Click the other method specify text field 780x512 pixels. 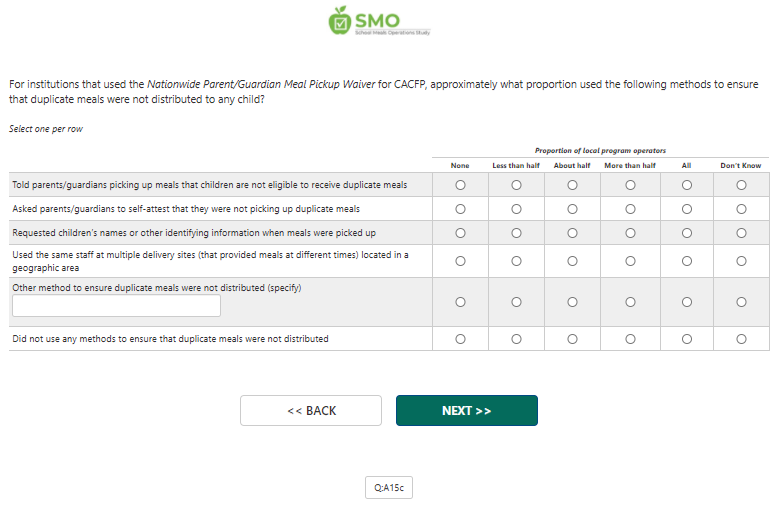[116, 306]
